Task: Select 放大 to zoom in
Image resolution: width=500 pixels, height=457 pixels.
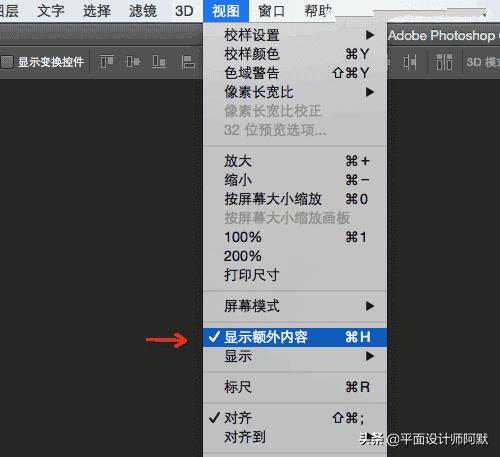Action: click(x=295, y=161)
